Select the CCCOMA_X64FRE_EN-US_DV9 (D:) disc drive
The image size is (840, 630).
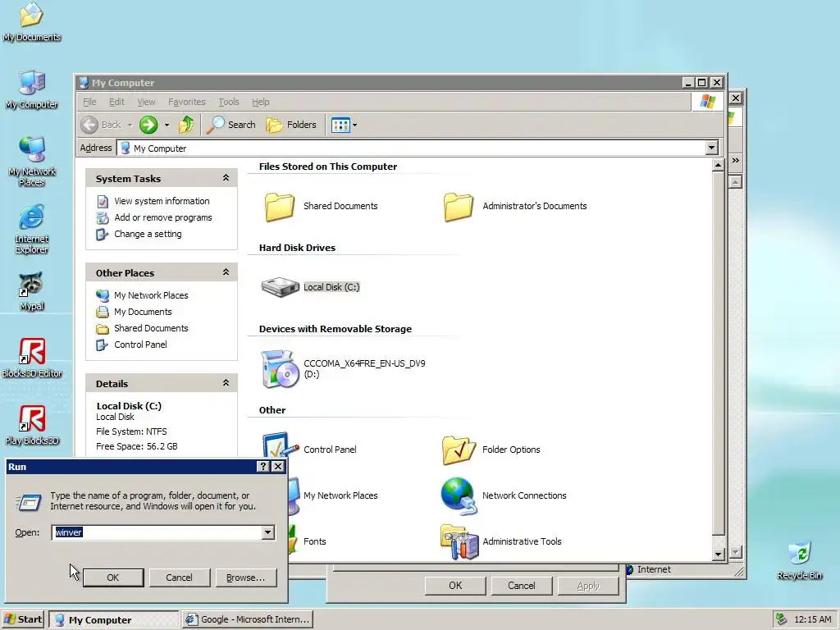(343, 368)
